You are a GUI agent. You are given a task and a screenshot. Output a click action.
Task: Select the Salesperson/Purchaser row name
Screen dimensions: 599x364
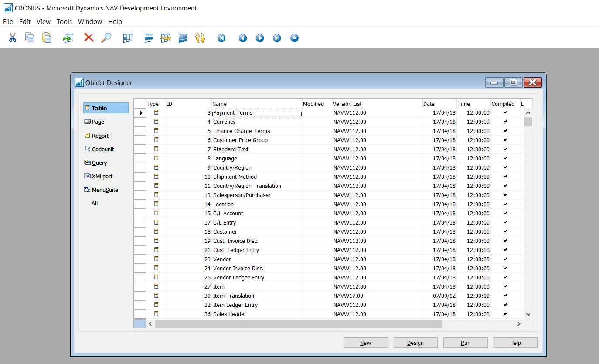coord(242,195)
